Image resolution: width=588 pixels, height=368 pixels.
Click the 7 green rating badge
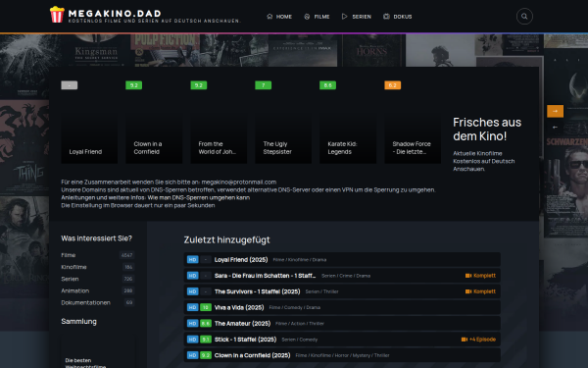(x=264, y=85)
